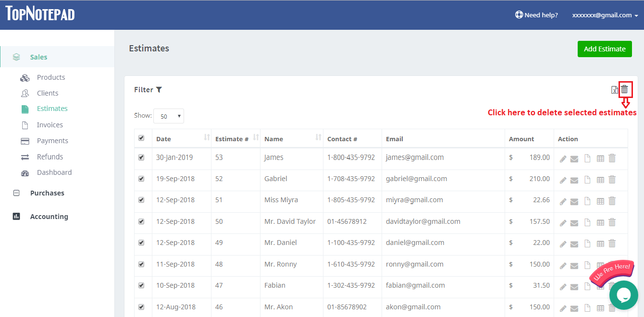This screenshot has width=644, height=317.
Task: Open Dashboard in the sidebar
Action: point(54,172)
